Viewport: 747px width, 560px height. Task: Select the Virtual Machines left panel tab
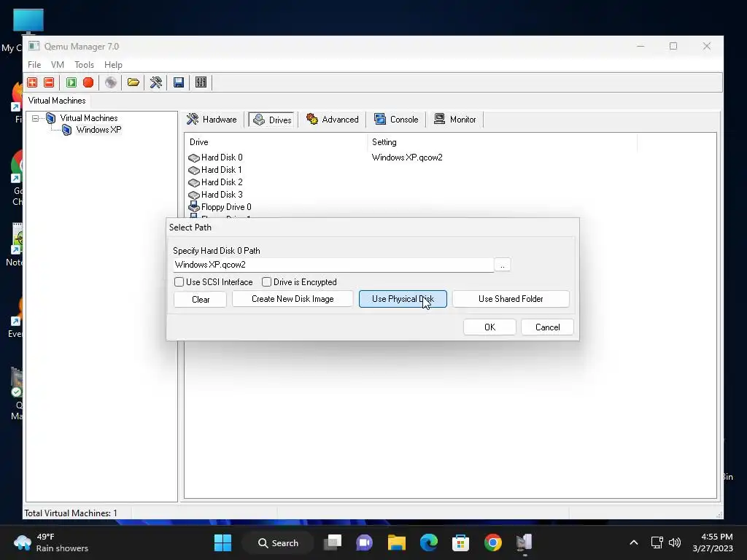57,101
